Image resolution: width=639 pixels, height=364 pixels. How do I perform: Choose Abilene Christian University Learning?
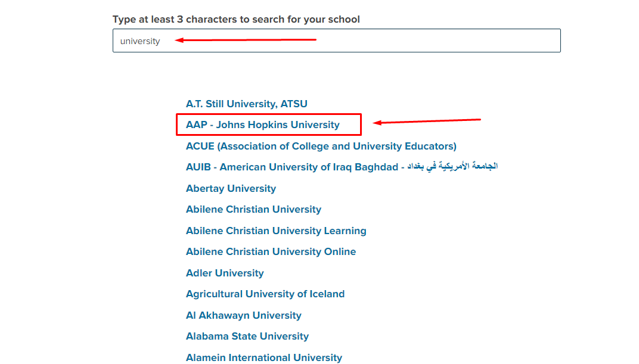[x=276, y=231]
